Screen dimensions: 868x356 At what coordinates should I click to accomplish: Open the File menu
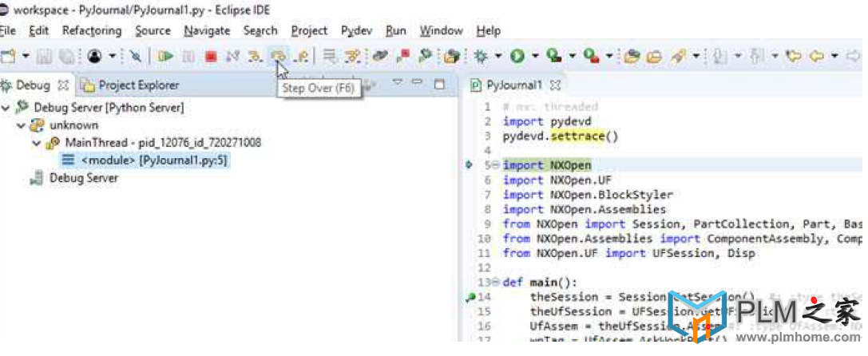click(8, 30)
